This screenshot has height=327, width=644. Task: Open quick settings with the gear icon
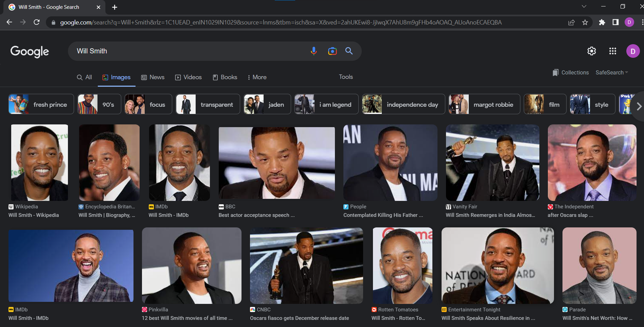(591, 51)
